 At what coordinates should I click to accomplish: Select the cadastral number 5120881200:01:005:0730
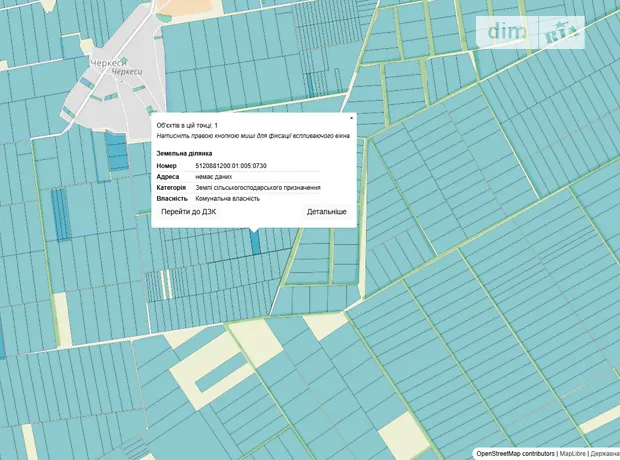coord(230,165)
